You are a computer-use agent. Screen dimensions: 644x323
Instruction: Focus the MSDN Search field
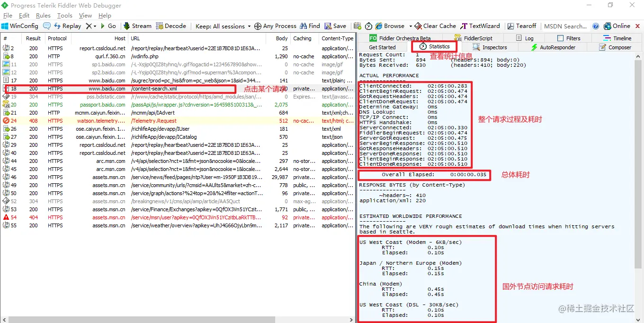(565, 26)
